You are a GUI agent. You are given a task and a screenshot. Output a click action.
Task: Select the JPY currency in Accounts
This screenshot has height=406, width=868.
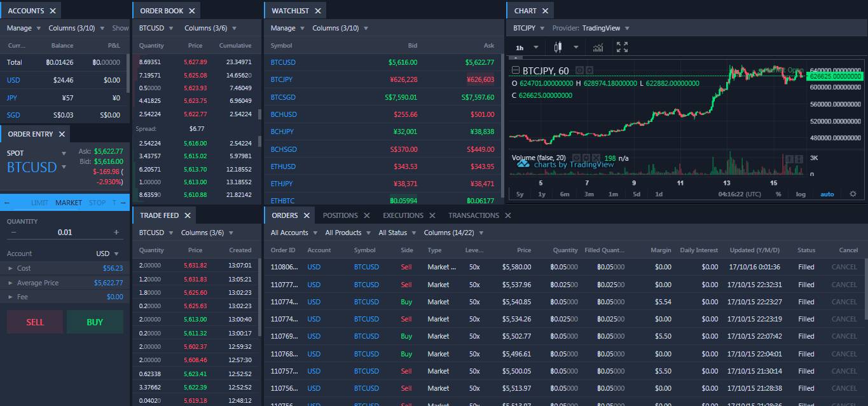pyautogui.click(x=12, y=98)
